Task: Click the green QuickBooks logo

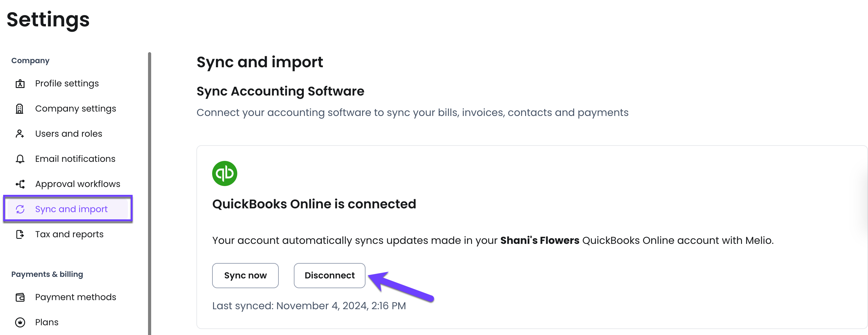Action: (x=225, y=173)
